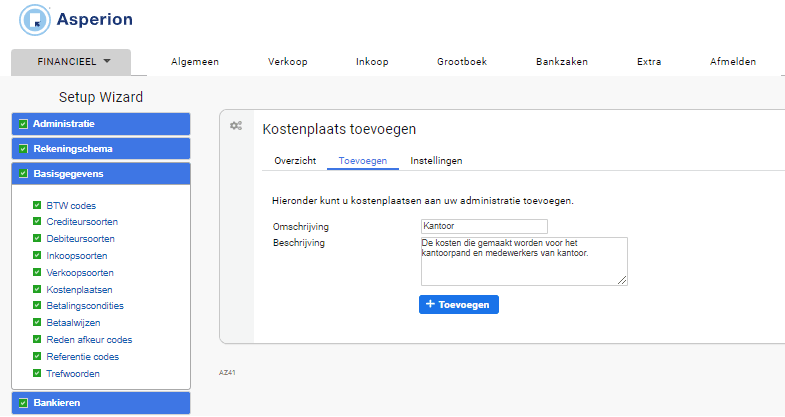Click the checkbox next to Inkoopsoorten
Screen dimensions: 785x417
[37, 255]
